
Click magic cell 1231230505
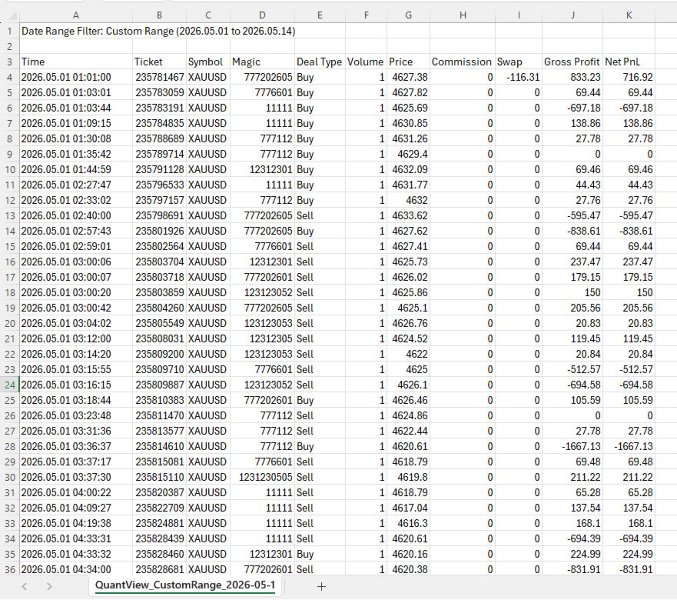(262, 477)
